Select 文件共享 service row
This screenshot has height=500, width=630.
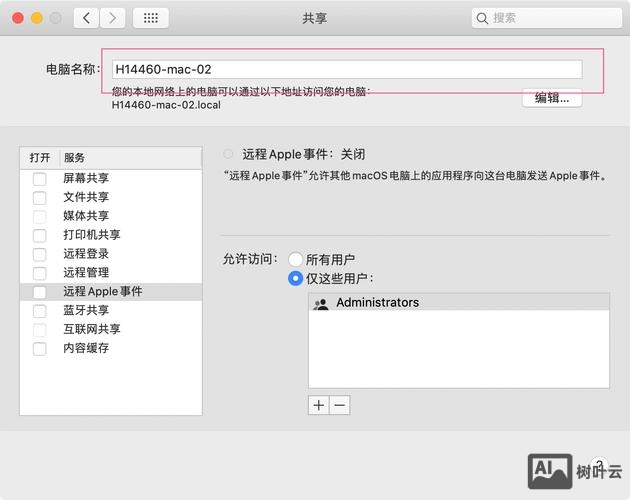[111, 197]
